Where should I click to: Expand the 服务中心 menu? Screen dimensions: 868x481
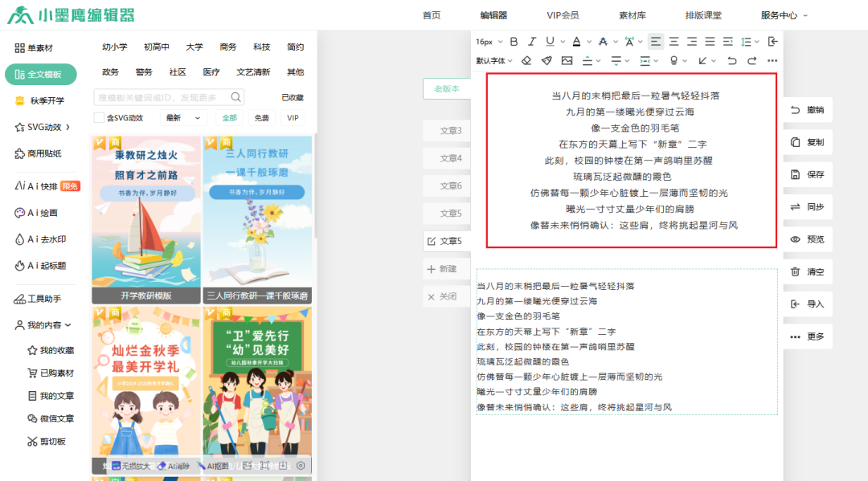tap(778, 14)
